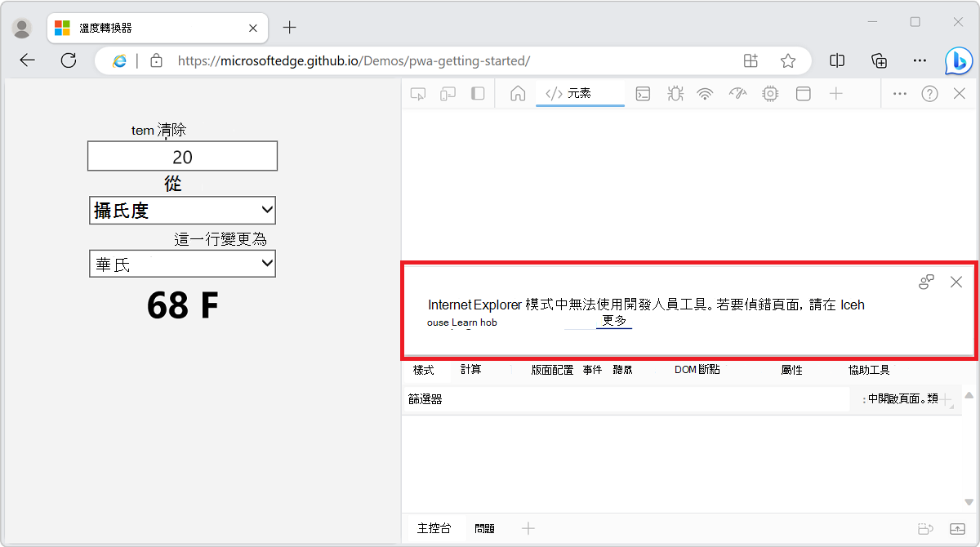The image size is (980, 547).
Task: Open the link settings icon beside the warning
Action: tap(926, 281)
